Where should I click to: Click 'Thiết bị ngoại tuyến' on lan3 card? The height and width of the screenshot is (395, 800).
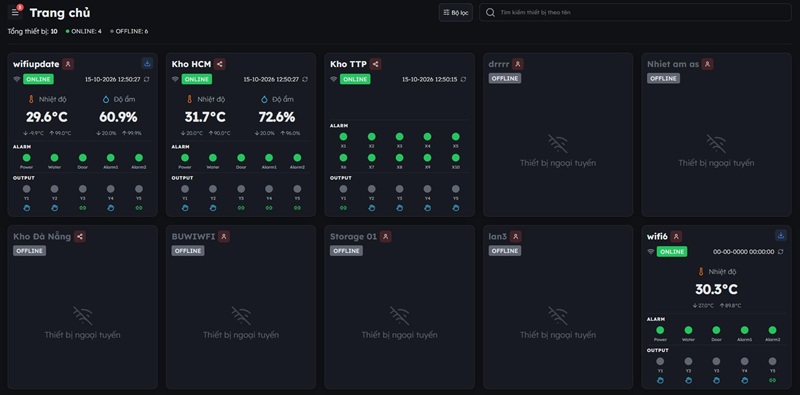click(558, 335)
